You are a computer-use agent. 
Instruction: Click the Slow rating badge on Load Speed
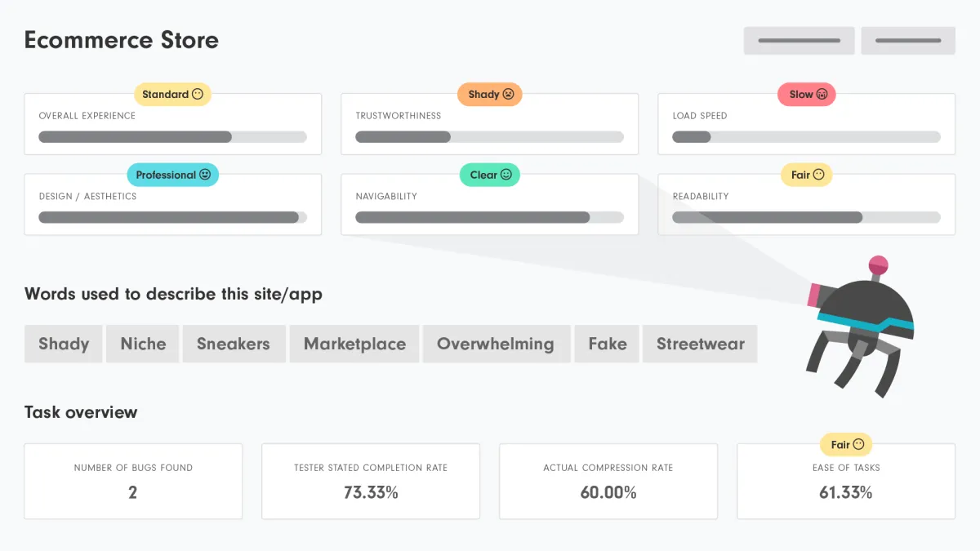(806, 95)
